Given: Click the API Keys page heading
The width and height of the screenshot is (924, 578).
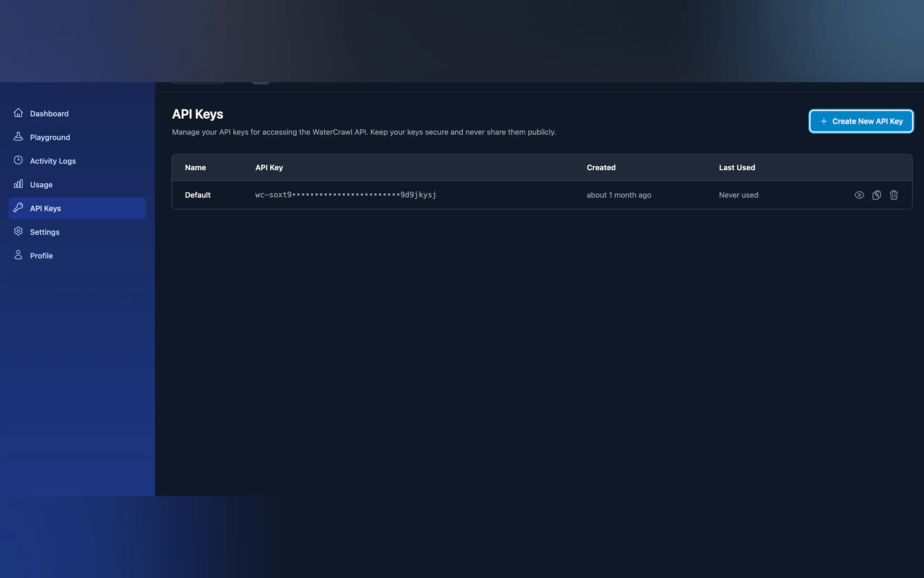Looking at the screenshot, I should click(x=198, y=114).
